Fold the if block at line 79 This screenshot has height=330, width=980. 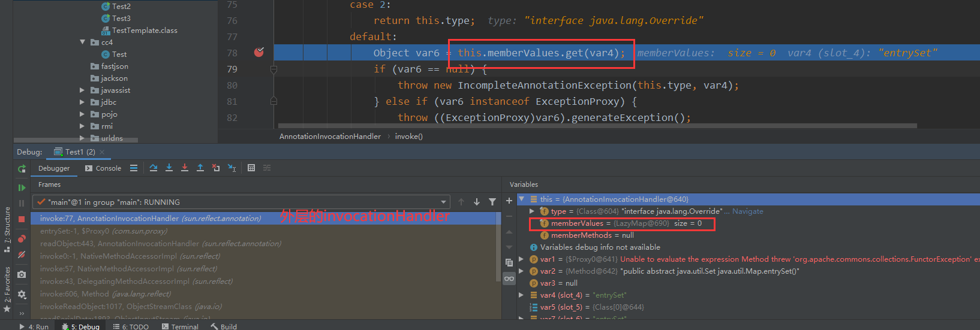[273, 69]
